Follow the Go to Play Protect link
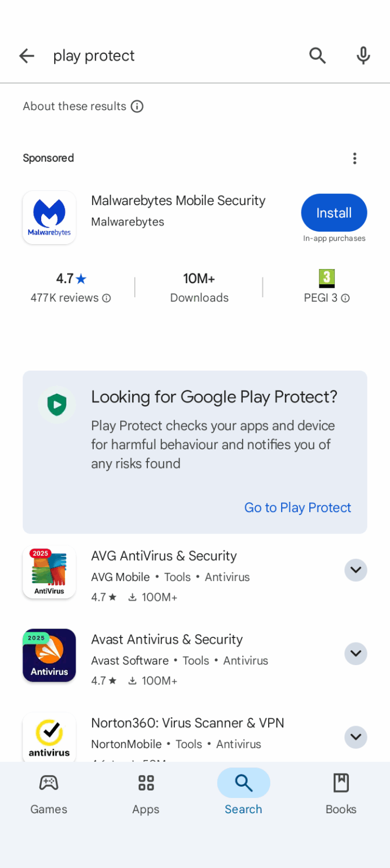This screenshot has width=390, height=868. pos(297,507)
